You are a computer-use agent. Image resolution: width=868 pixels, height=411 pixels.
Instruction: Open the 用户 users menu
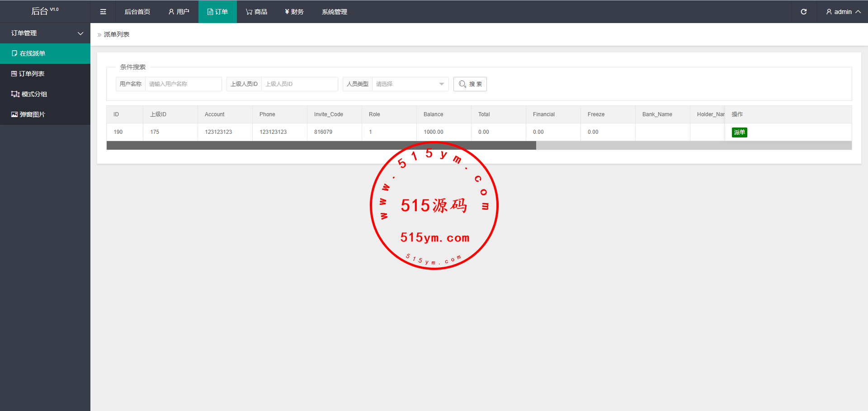pos(179,12)
